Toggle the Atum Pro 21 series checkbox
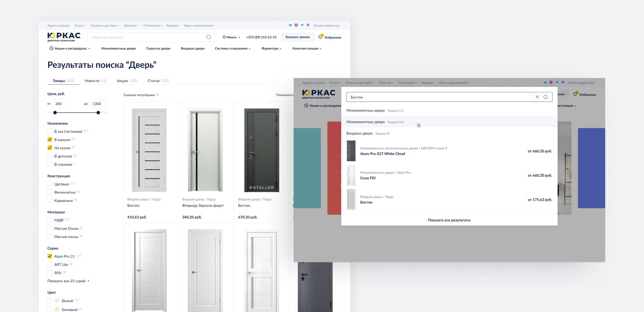The width and height of the screenshot is (644, 312). (50, 256)
